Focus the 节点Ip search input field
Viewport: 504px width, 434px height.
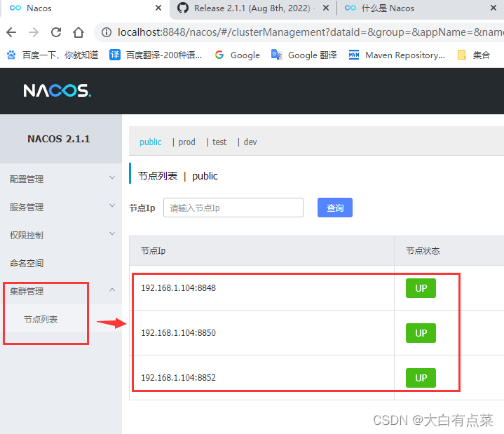pyautogui.click(x=233, y=208)
